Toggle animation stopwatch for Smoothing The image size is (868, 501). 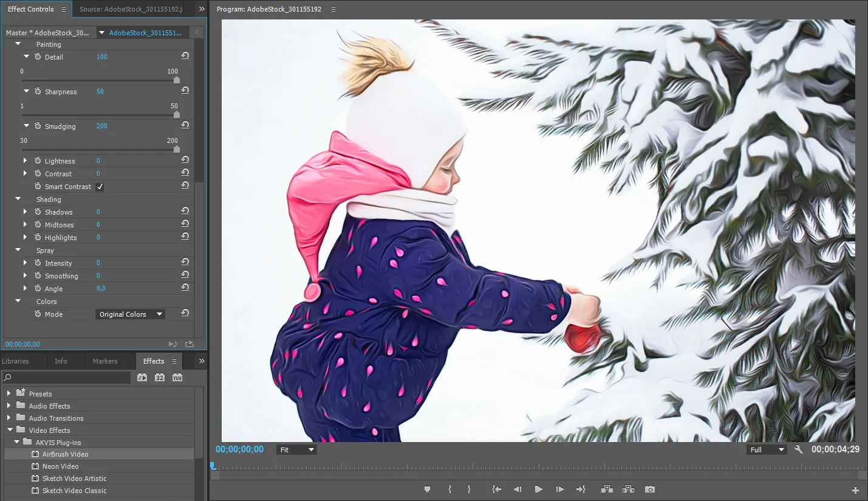click(x=38, y=275)
